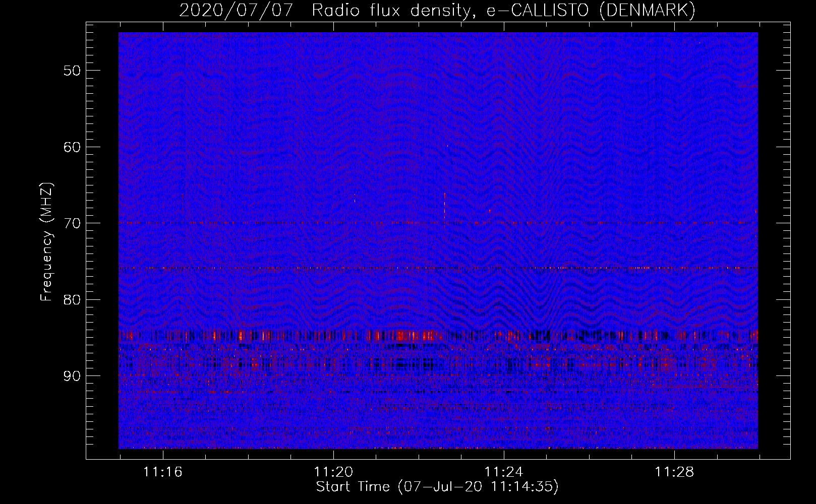Click the 60 MHz frequency tick label
Viewport: 816px width, 504px height.
coord(72,147)
